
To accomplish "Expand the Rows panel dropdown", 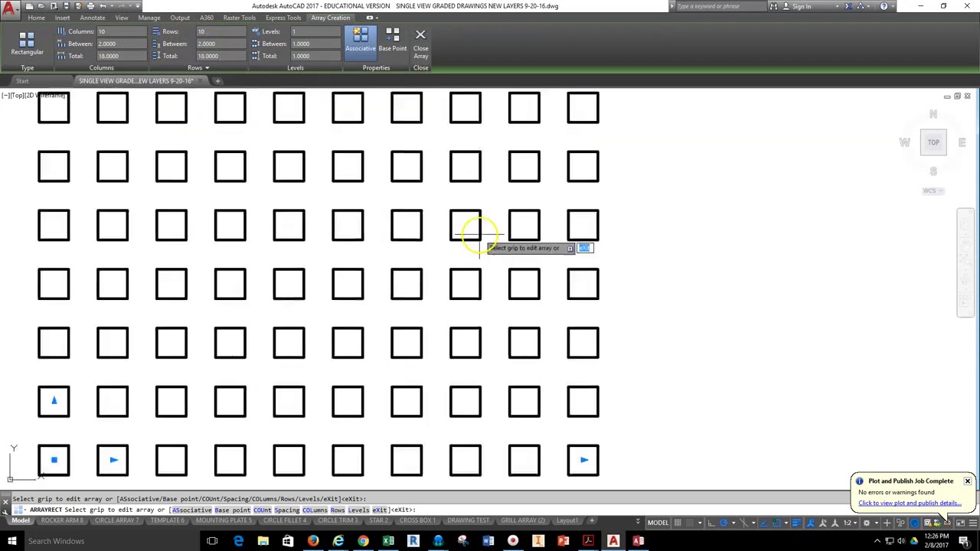I will (x=198, y=68).
